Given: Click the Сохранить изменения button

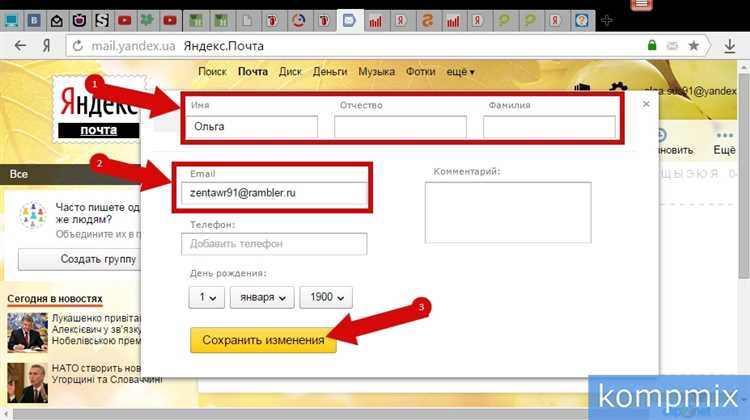Looking at the screenshot, I should pyautogui.click(x=263, y=340).
